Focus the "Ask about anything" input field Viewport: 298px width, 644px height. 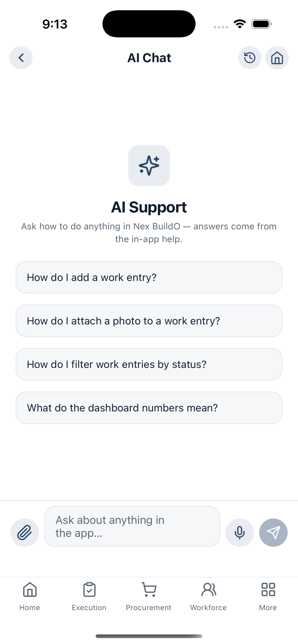point(132,527)
